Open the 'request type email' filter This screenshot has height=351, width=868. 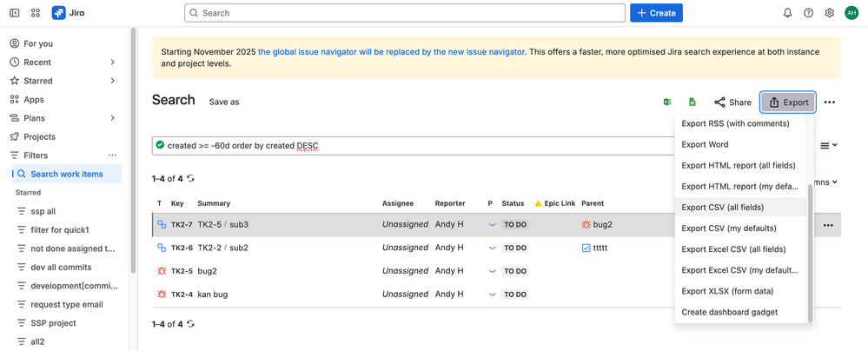[66, 304]
